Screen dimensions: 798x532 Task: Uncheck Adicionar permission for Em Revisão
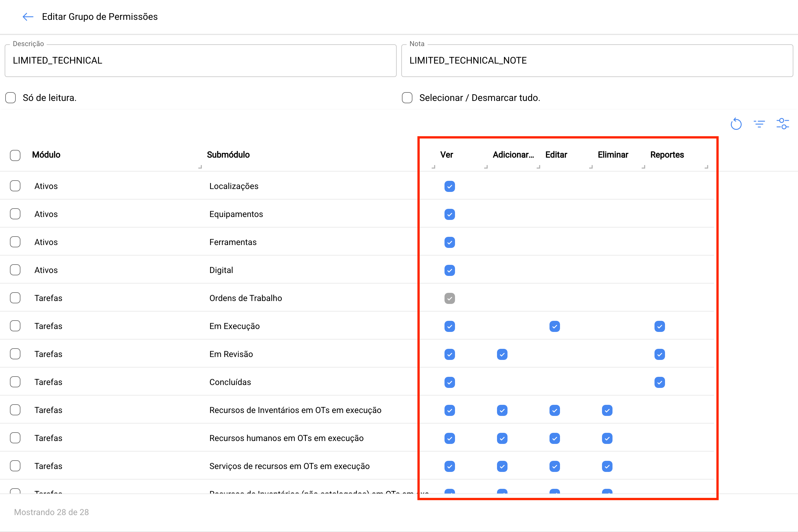[502, 354]
